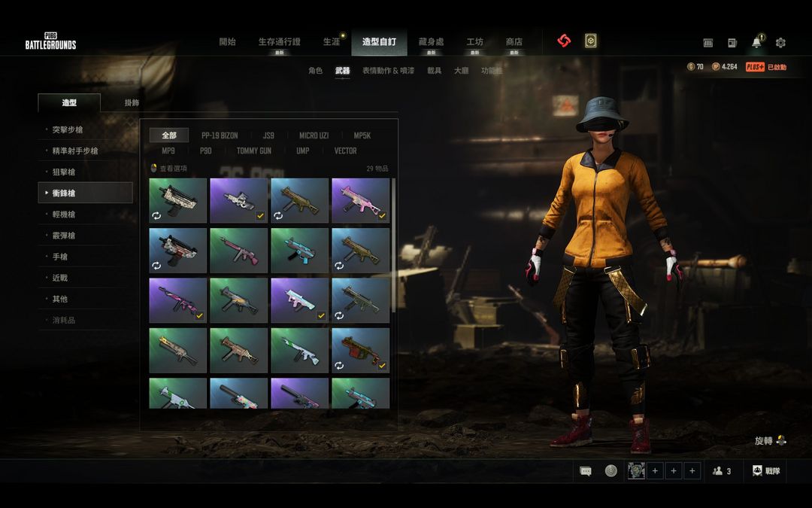This screenshot has width=812, height=508.
Task: Open the notification bell
Action: coord(756,42)
